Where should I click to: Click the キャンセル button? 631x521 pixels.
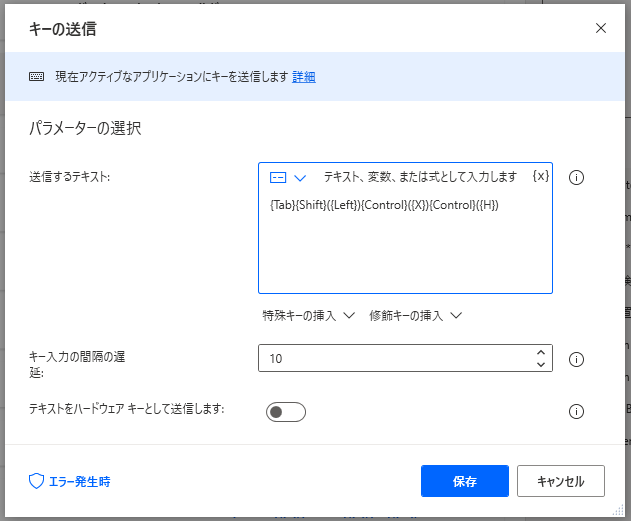[x=560, y=481]
